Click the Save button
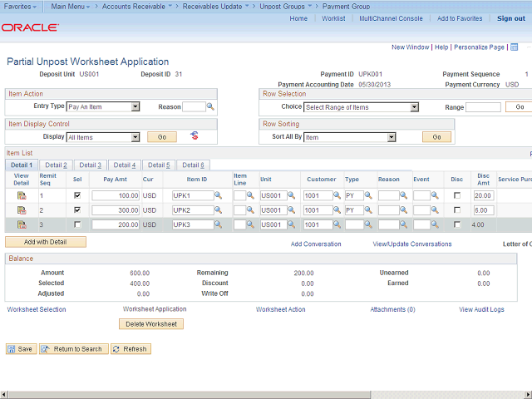 21,349
